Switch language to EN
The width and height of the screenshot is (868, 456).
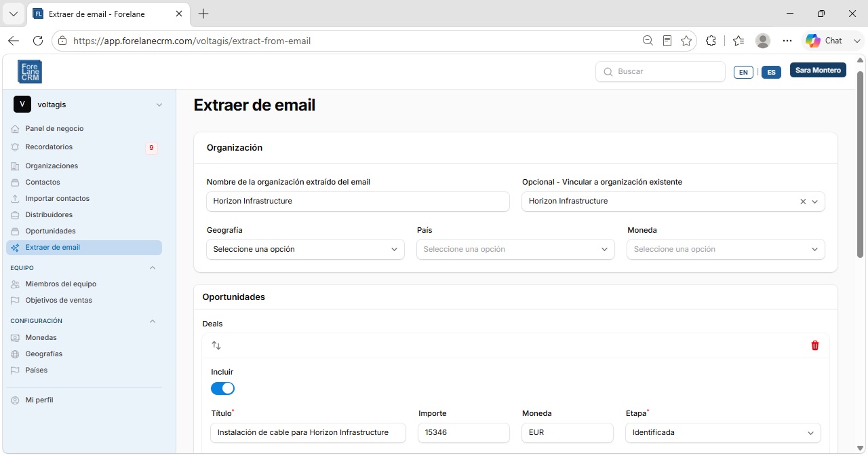click(x=743, y=72)
